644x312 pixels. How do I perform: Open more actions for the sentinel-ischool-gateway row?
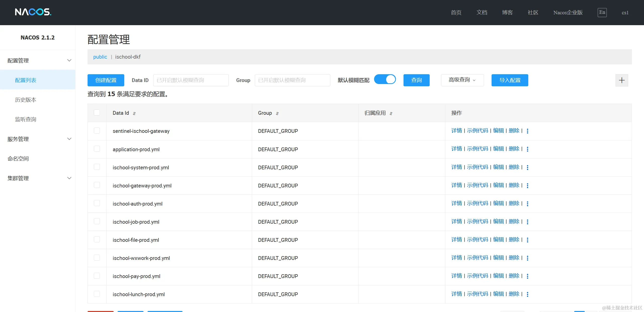pyautogui.click(x=528, y=131)
